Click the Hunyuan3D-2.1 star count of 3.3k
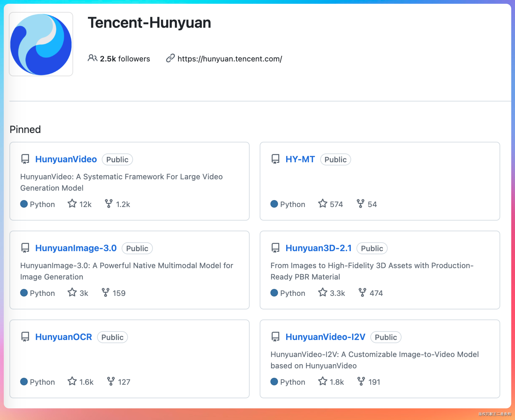 [337, 293]
